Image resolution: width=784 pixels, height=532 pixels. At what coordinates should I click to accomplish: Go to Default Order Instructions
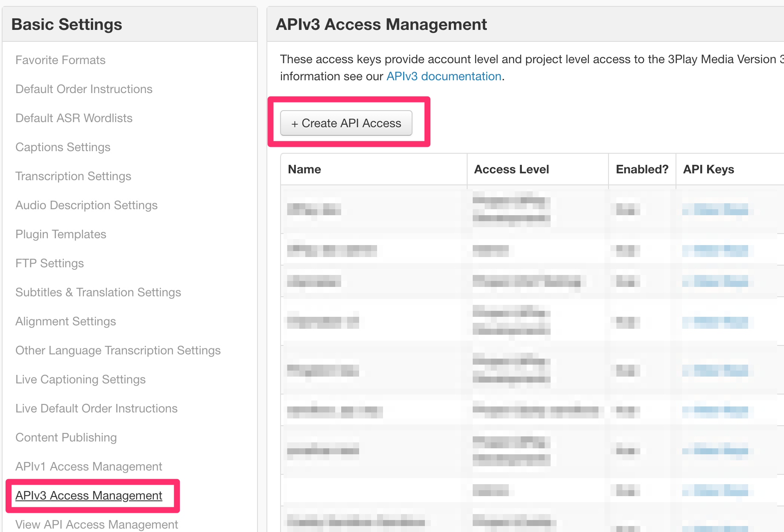[x=84, y=89]
